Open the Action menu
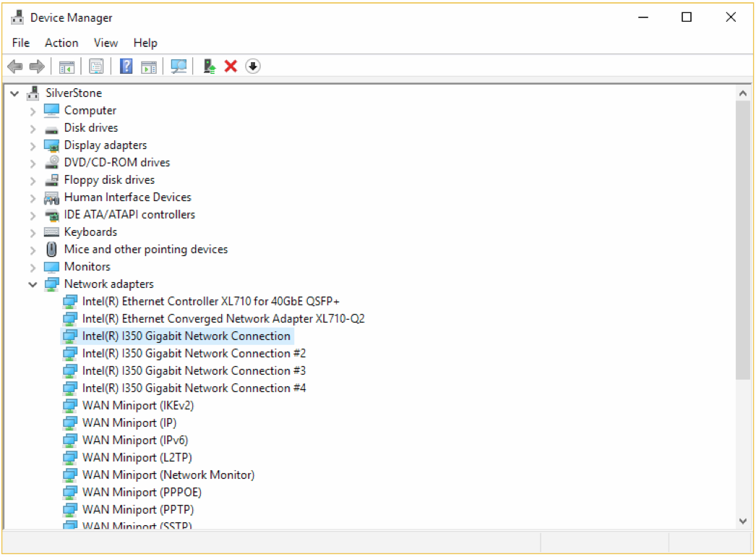This screenshot has height=557, width=756. coord(61,43)
